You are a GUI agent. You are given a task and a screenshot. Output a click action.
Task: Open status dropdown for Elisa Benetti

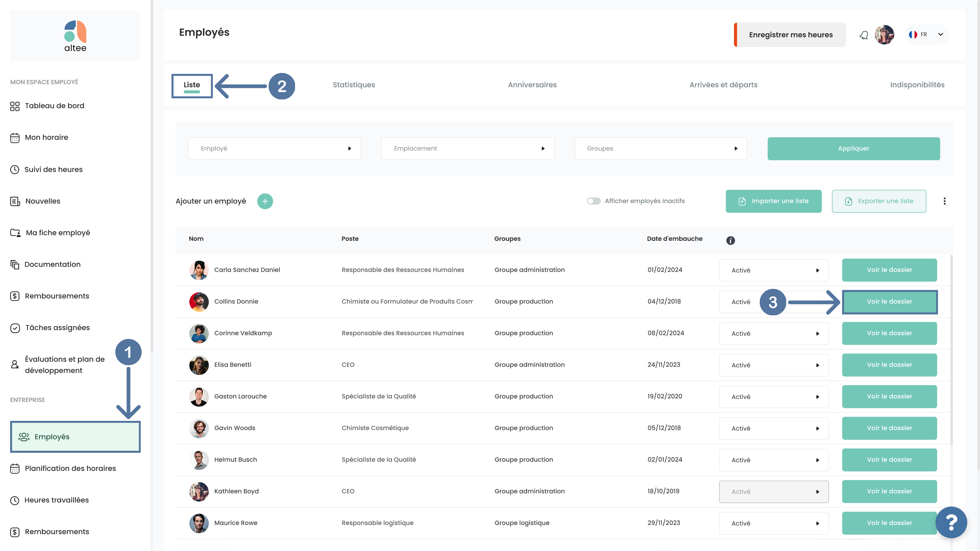[x=774, y=365]
